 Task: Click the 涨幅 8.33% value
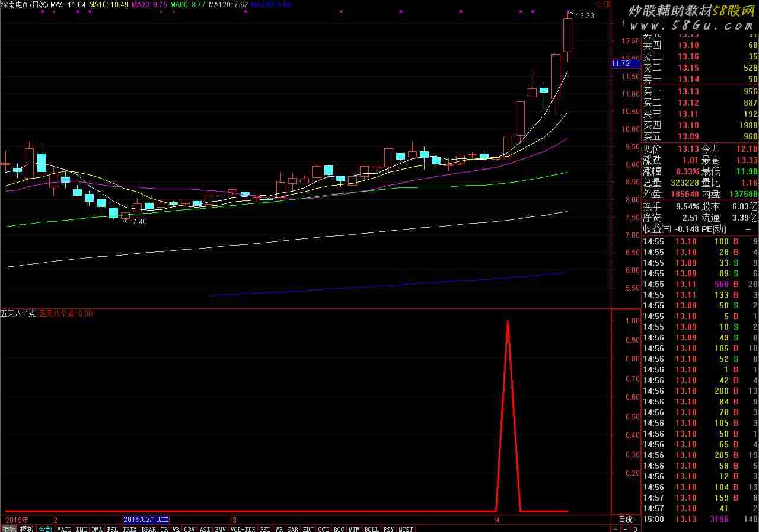tap(687, 171)
